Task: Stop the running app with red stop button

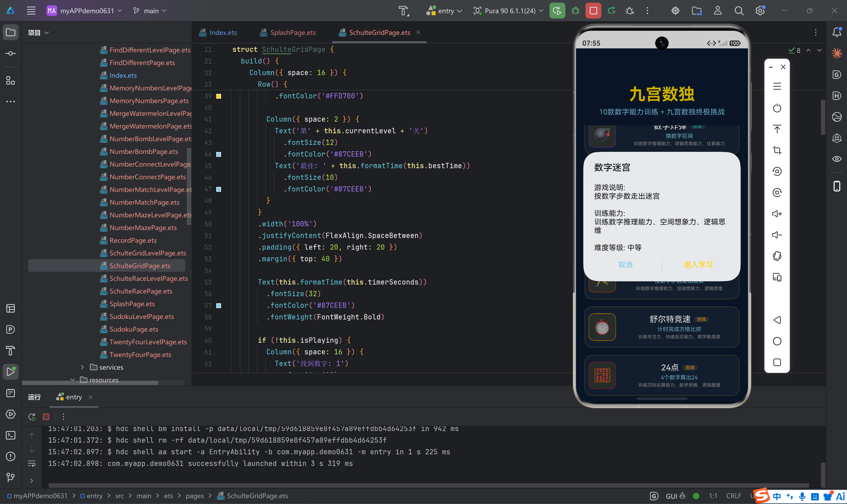Action: point(593,11)
